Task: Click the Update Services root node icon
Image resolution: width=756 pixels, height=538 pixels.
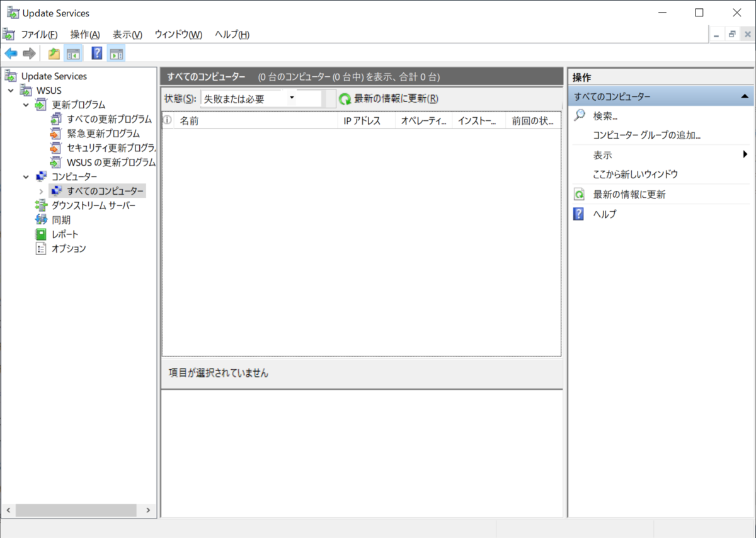Action: click(11, 76)
